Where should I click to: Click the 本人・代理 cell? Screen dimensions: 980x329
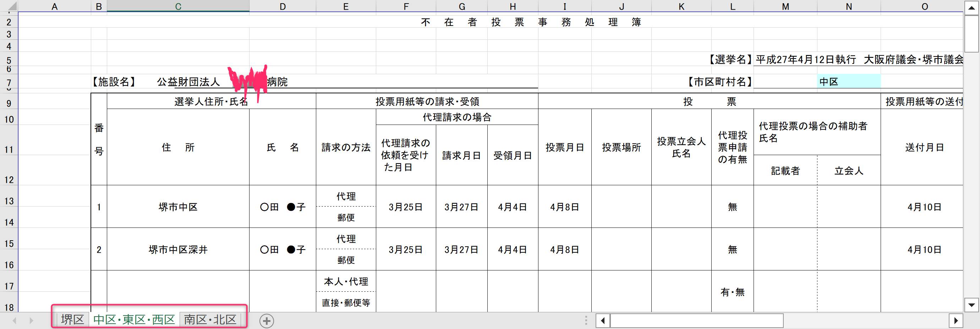[346, 281]
